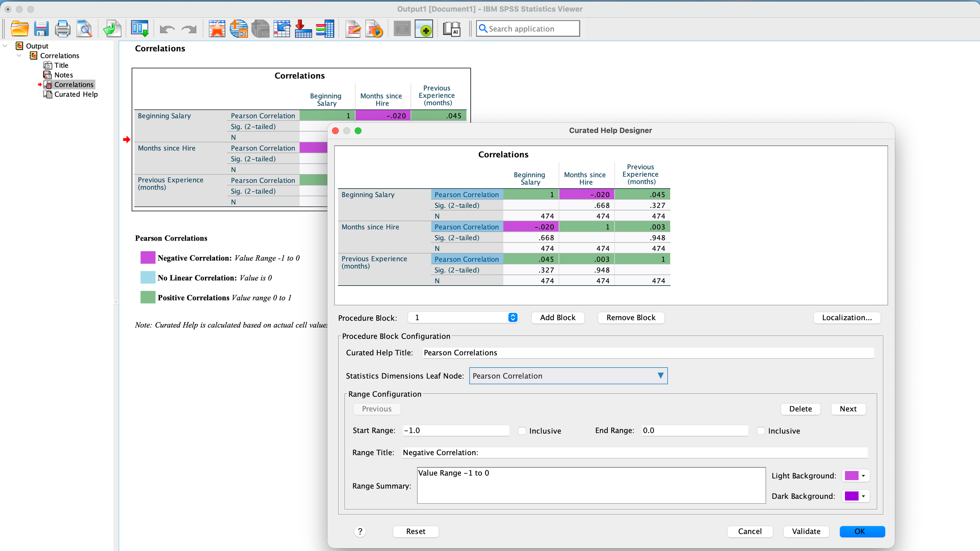Screen dimensions: 980x551
Task: Collapse the Output root tree node
Action: [x=5, y=46]
